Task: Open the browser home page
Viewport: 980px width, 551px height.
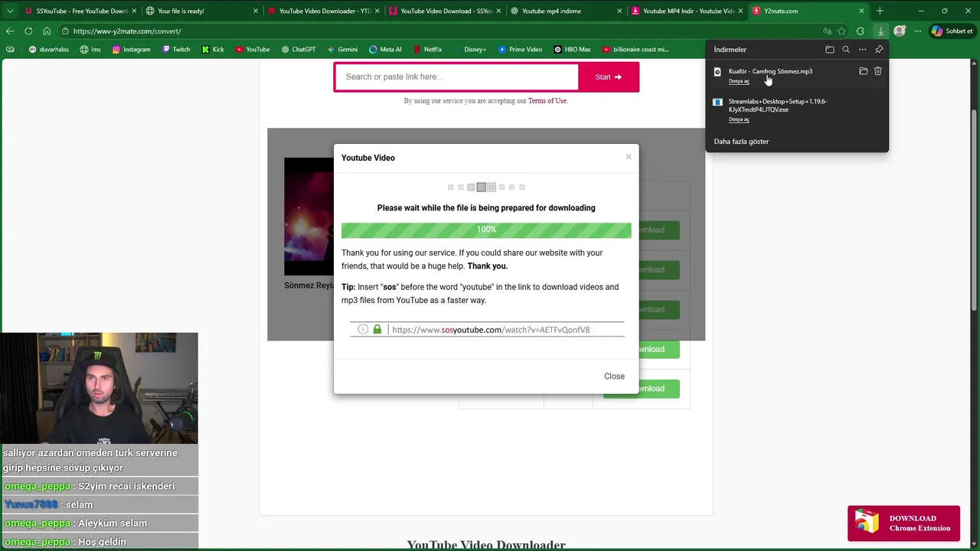Action: 47,31
